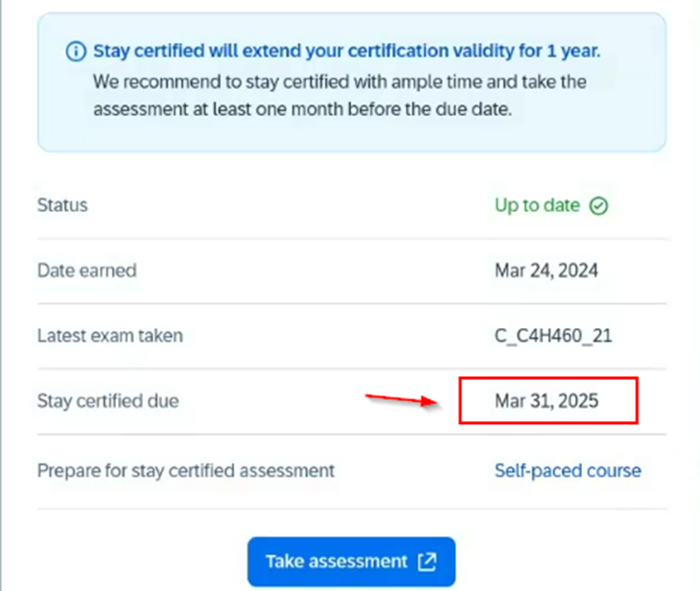700x591 pixels.
Task: Click the word assessment in the banner's second line
Action: (141, 109)
